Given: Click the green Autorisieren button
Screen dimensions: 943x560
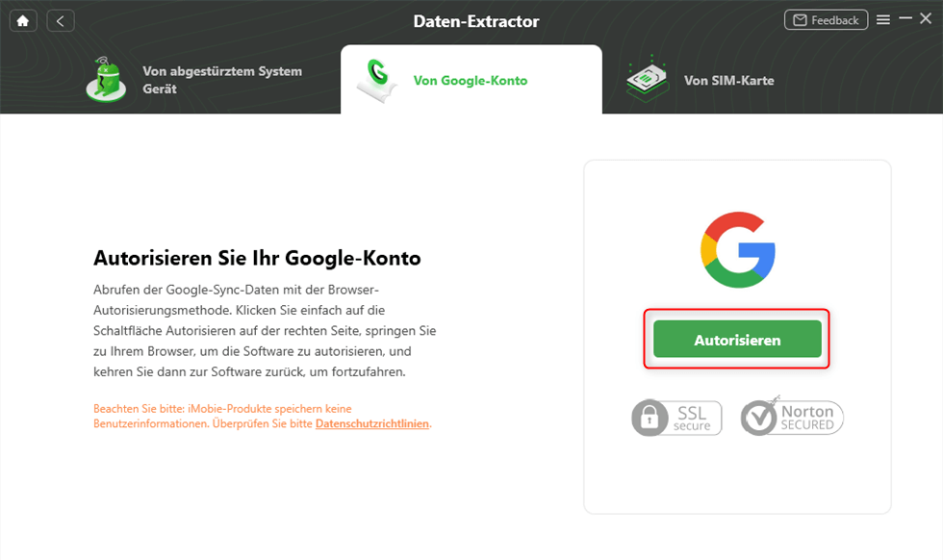Looking at the screenshot, I should pos(737,340).
